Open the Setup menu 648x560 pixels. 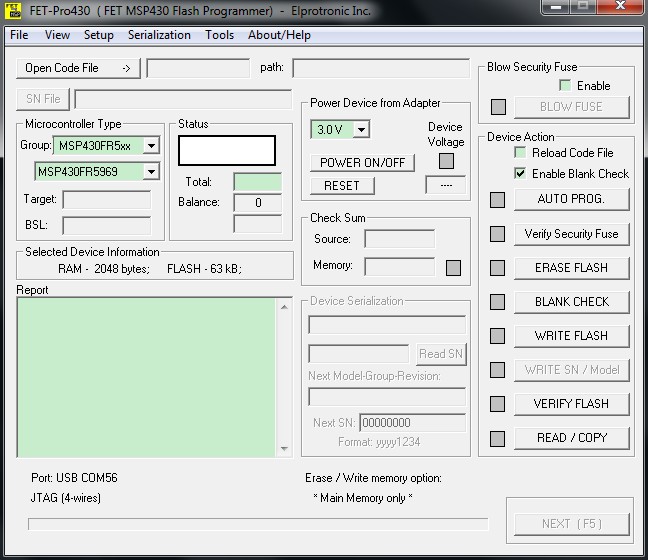point(99,35)
